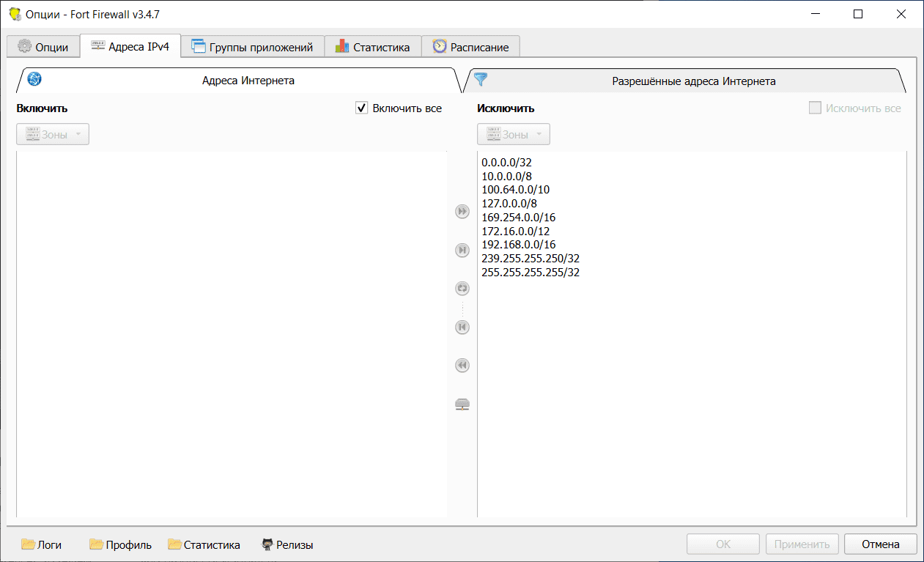Click the GitHub cat icon beside Релизы
Image resolution: width=924 pixels, height=562 pixels.
[x=267, y=544]
